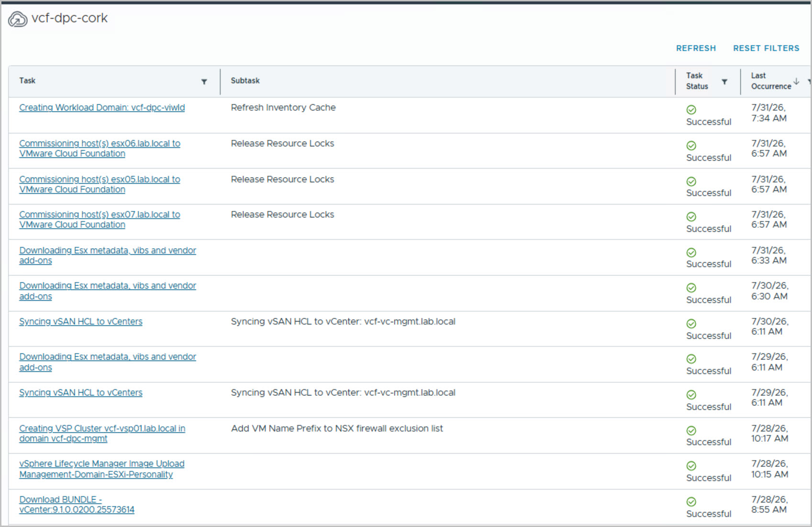Click the success icon for esx06 commissioning
This screenshot has width=812, height=527.
click(x=691, y=146)
